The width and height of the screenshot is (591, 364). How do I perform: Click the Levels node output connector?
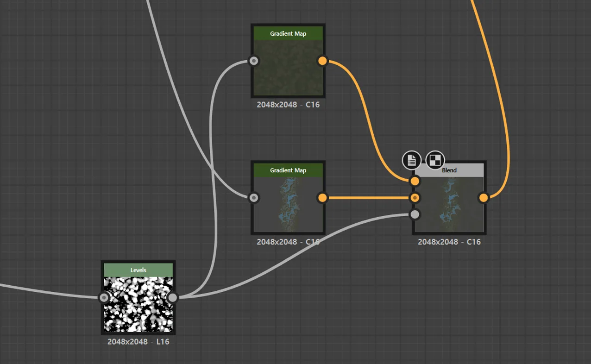(x=172, y=297)
